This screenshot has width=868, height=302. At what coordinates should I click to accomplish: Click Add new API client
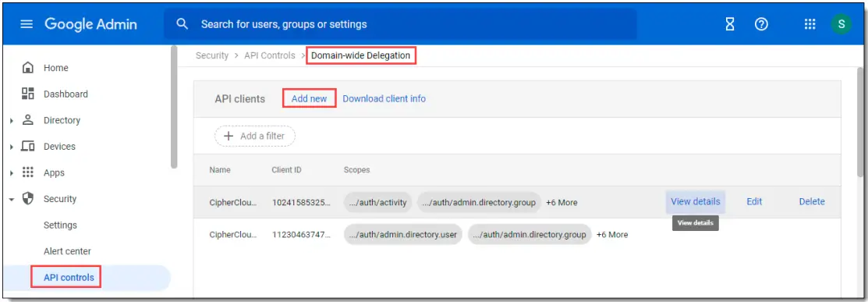tap(310, 98)
